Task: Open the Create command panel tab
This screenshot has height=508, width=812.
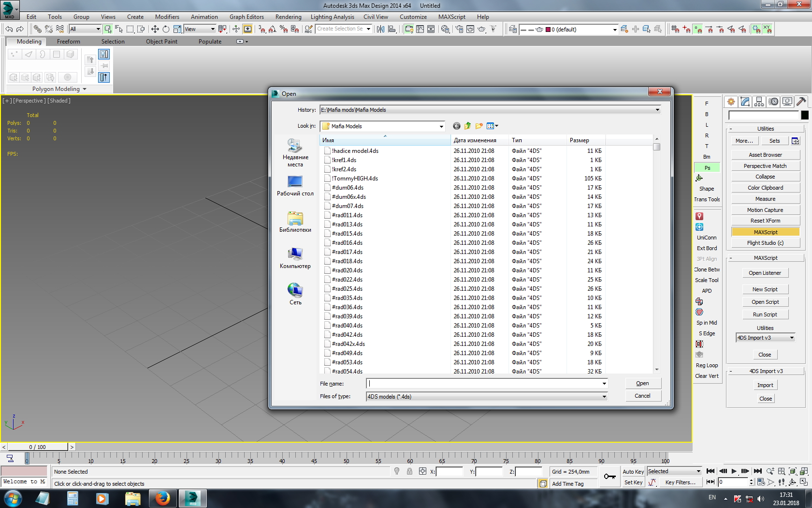Action: tap(731, 102)
